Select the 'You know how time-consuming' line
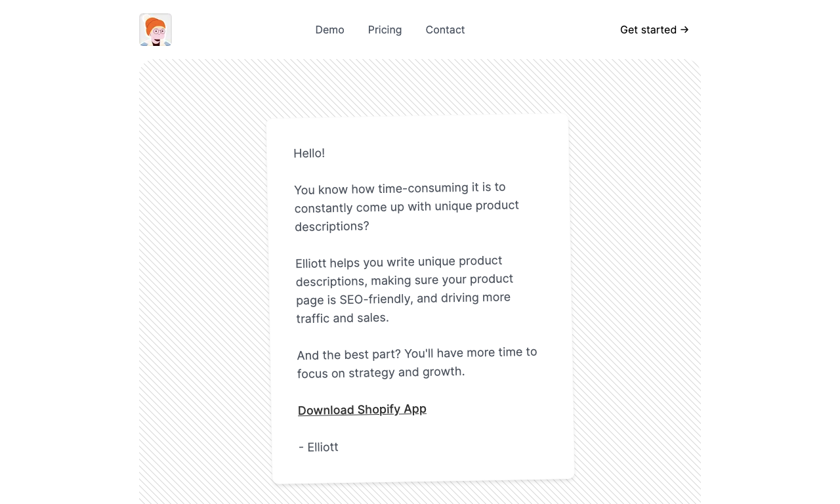The height and width of the screenshot is (504, 840). (x=400, y=188)
